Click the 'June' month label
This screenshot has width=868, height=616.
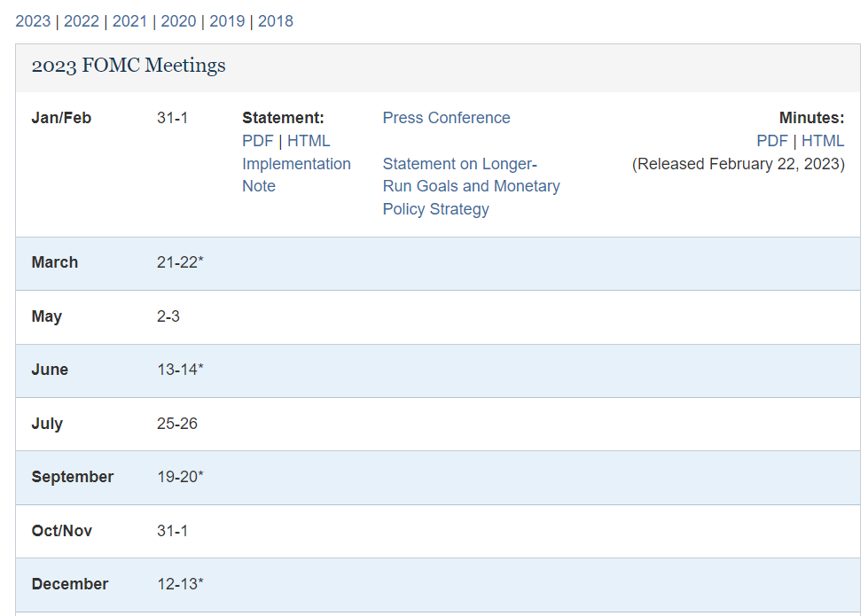tap(50, 370)
